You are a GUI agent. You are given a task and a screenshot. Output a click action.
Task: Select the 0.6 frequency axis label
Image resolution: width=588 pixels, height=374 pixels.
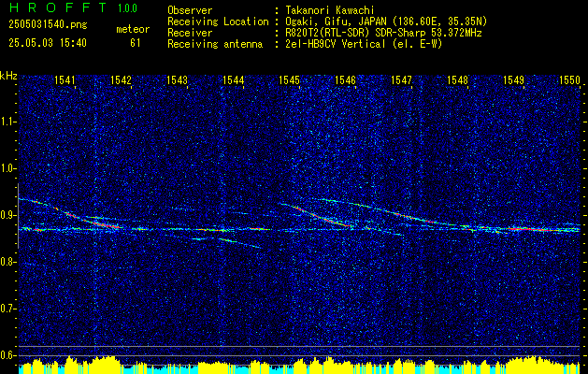(8, 355)
